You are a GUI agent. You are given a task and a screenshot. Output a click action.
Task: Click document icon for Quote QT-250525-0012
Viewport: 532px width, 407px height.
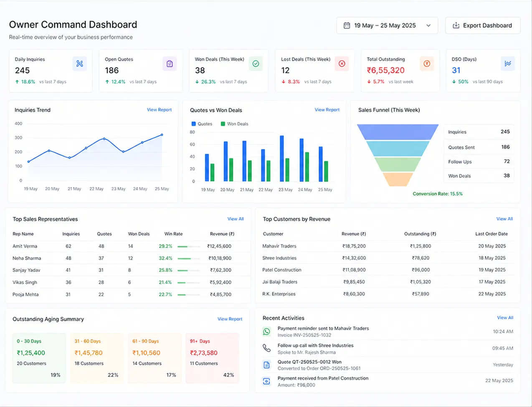pos(266,365)
